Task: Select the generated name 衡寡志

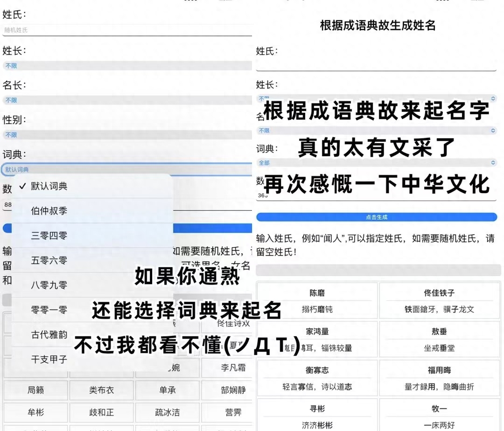Action: point(317,370)
